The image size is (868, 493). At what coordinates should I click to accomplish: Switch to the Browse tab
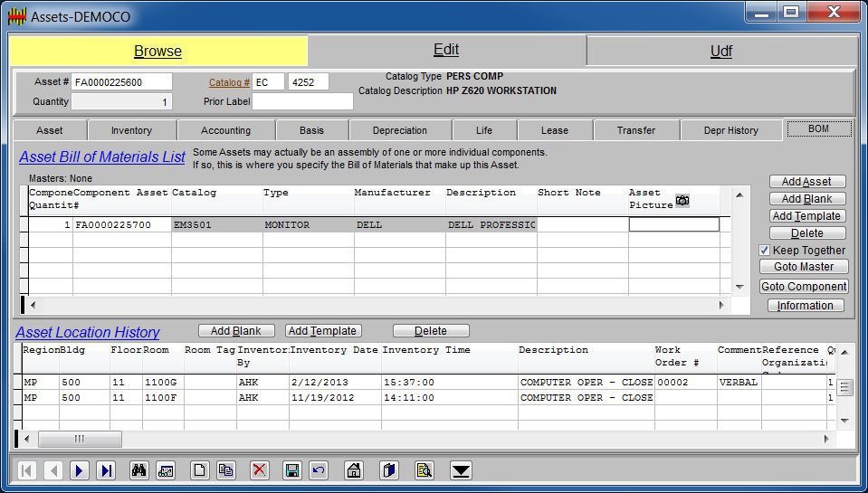coord(157,51)
